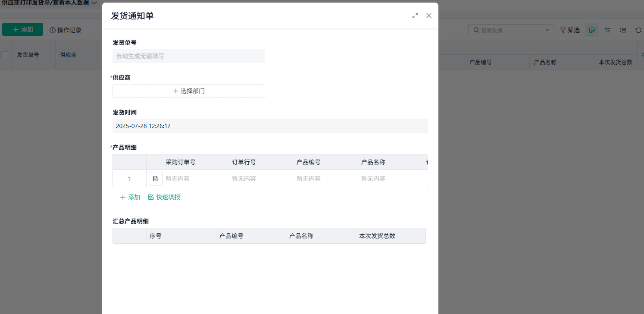Expand the 发货通知单 dialog to fullscreen
Image resolution: width=644 pixels, height=314 pixels.
click(x=415, y=15)
